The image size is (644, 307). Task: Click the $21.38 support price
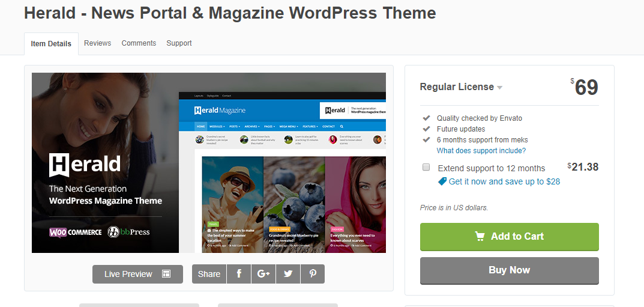[x=583, y=167]
